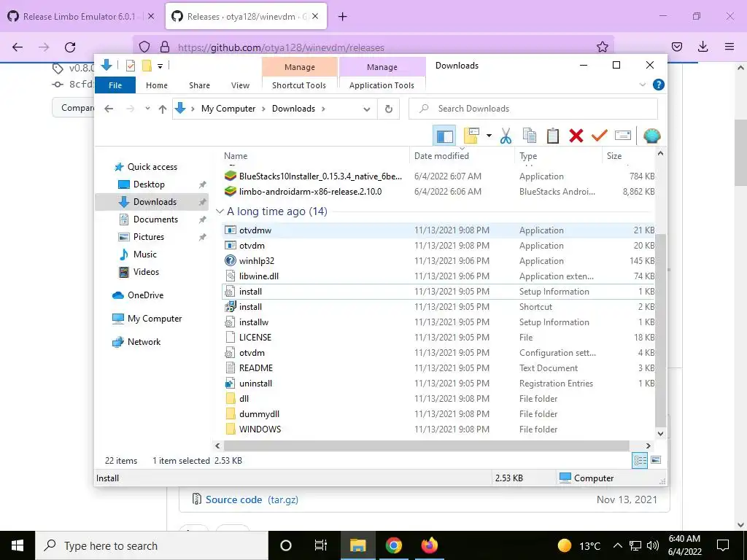747x560 pixels.
Task: Open the address bar history dropdown
Action: tap(366, 109)
